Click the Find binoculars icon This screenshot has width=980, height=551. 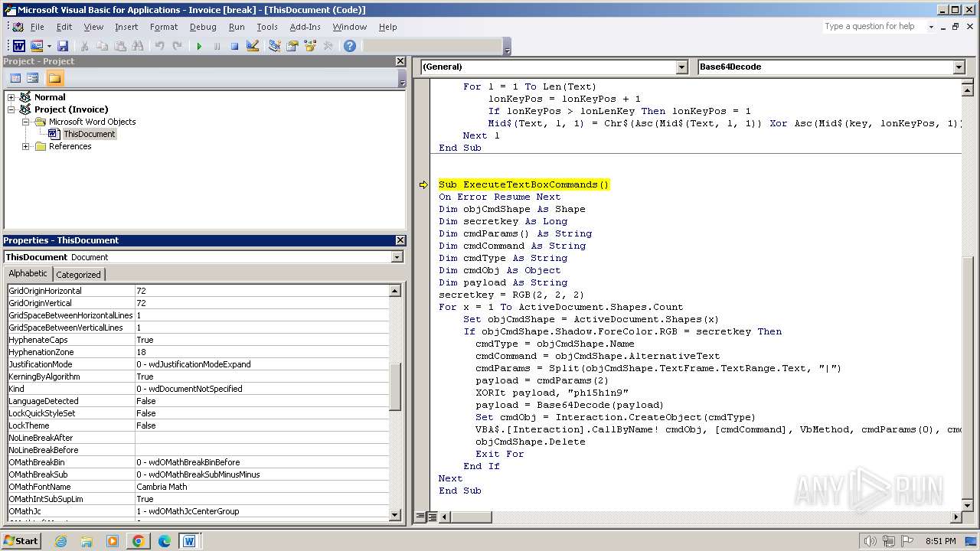coord(137,46)
